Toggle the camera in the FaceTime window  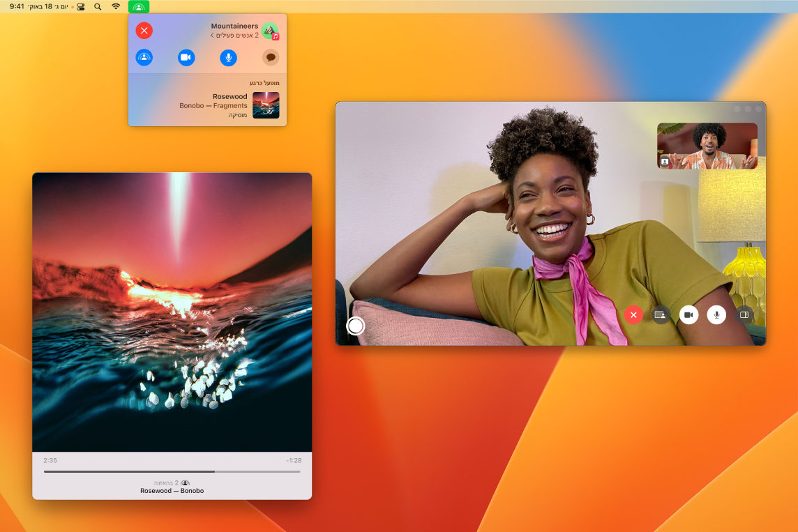pyautogui.click(x=688, y=315)
